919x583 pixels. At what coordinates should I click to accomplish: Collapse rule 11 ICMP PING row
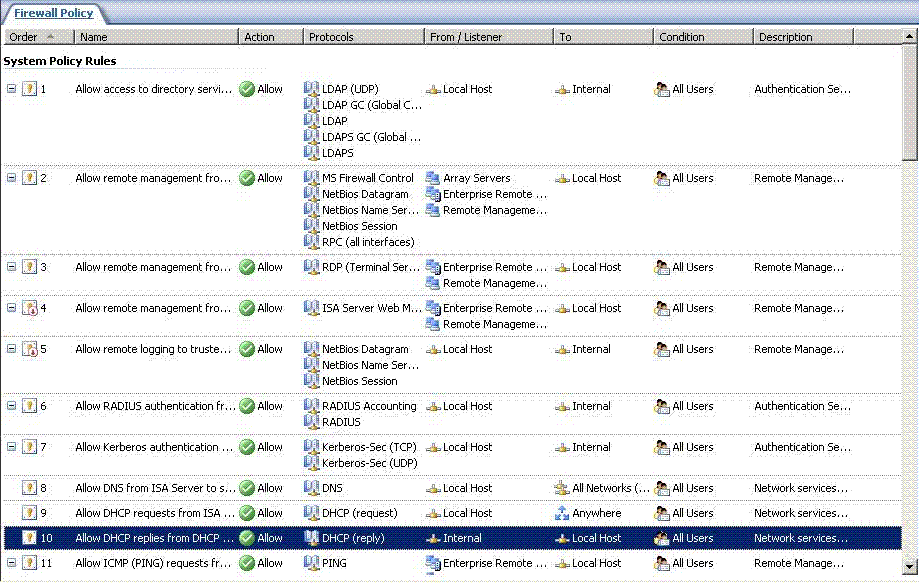pos(11,563)
